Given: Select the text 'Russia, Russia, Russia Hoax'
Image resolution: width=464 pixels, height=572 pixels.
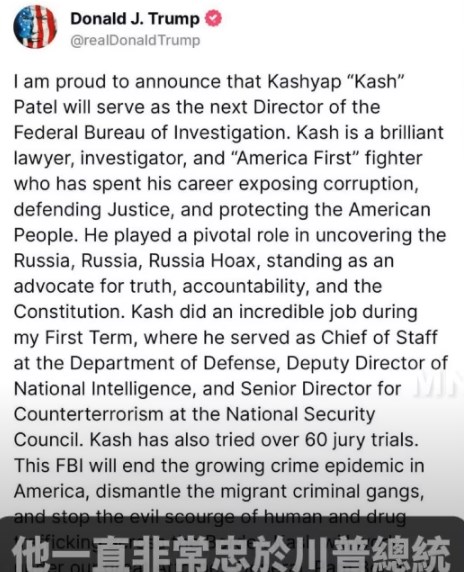Looking at the screenshot, I should point(135,261).
